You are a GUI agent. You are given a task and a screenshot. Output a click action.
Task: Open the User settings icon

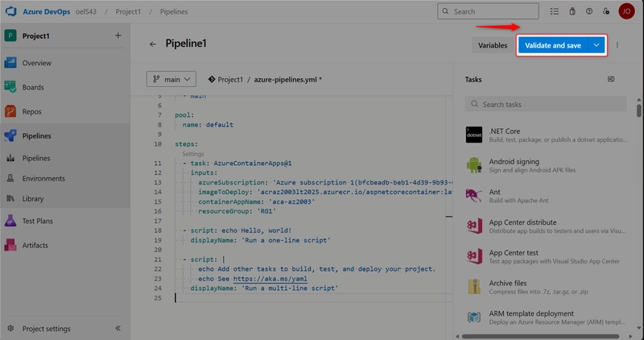(605, 12)
